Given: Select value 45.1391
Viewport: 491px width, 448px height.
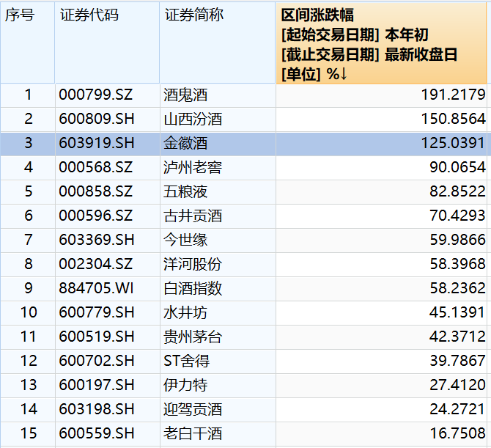Looking at the screenshot, I should [457, 312].
